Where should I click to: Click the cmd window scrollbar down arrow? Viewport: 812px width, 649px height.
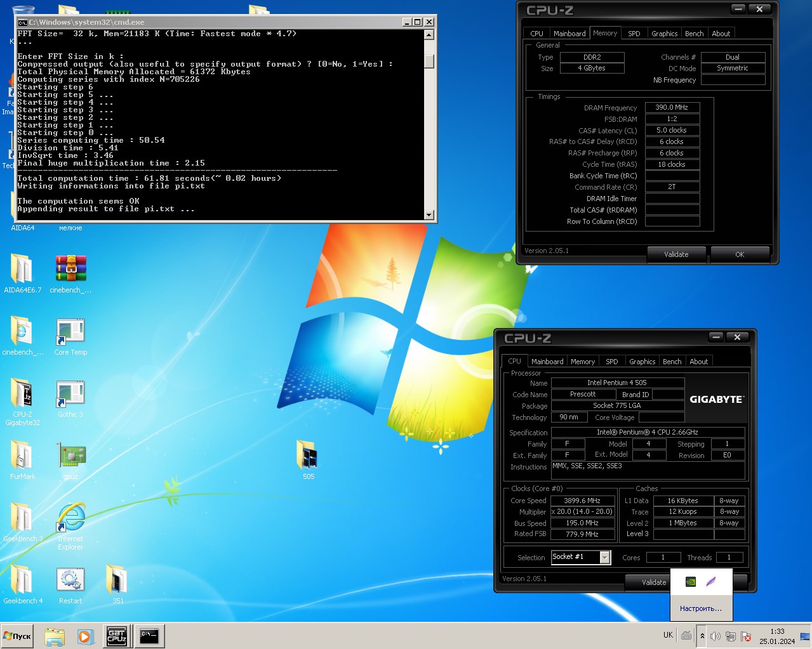pyautogui.click(x=429, y=215)
